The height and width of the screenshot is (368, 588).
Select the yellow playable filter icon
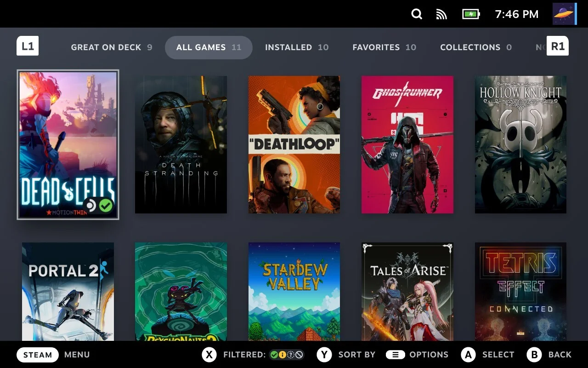click(283, 355)
